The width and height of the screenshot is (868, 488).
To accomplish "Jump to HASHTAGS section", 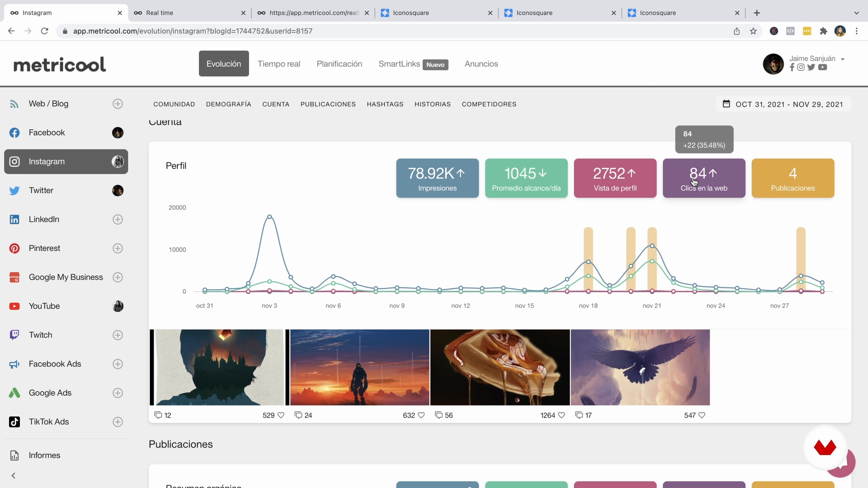I will (385, 104).
